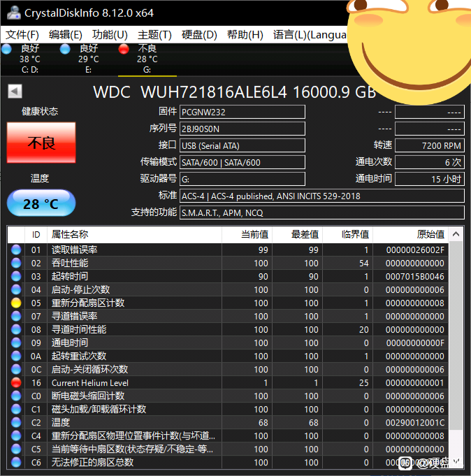
Task: Click raw value 00000026002F
Action: pos(415,250)
